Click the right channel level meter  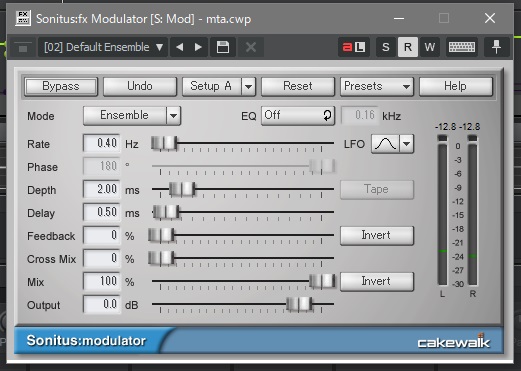pyautogui.click(x=472, y=214)
